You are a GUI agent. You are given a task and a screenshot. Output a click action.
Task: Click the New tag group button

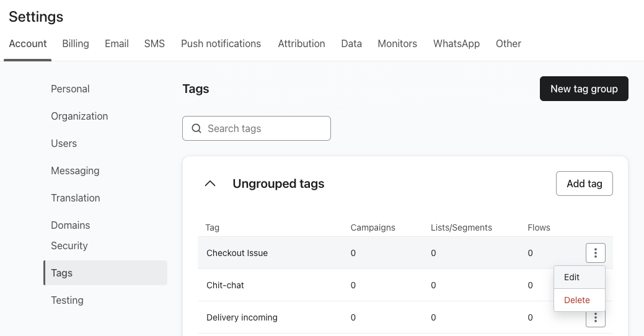pos(584,89)
